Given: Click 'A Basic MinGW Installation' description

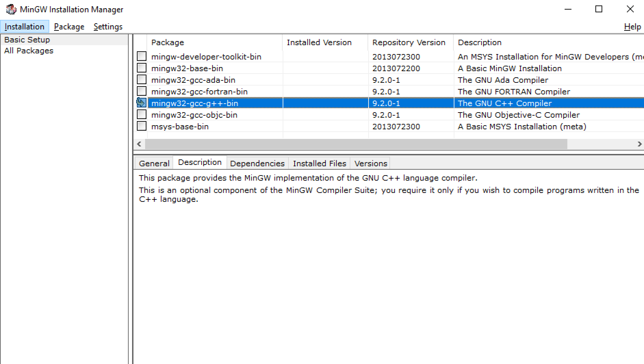Looking at the screenshot, I should [x=510, y=68].
